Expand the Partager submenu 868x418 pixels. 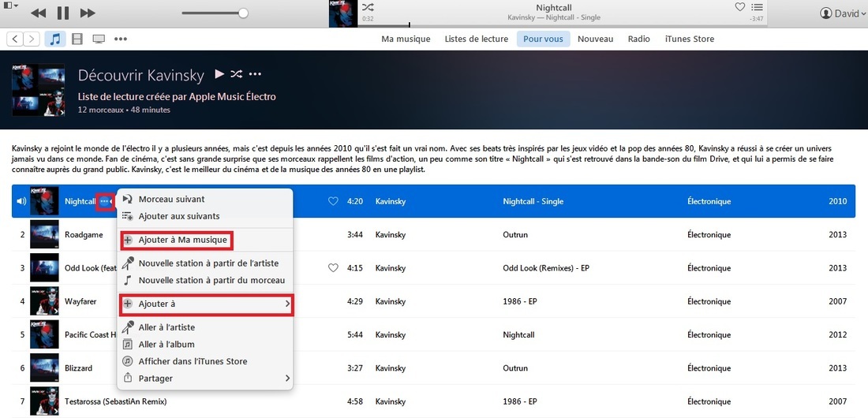click(x=204, y=378)
